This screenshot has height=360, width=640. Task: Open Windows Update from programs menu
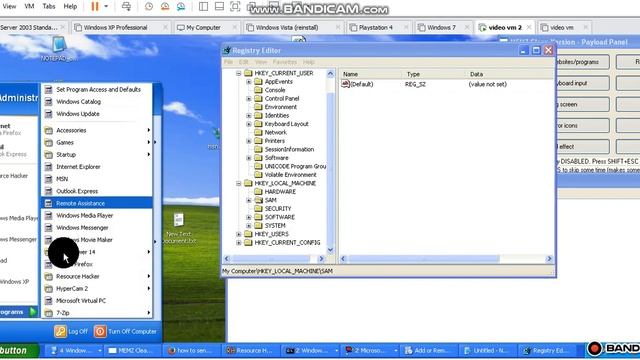point(97,114)
